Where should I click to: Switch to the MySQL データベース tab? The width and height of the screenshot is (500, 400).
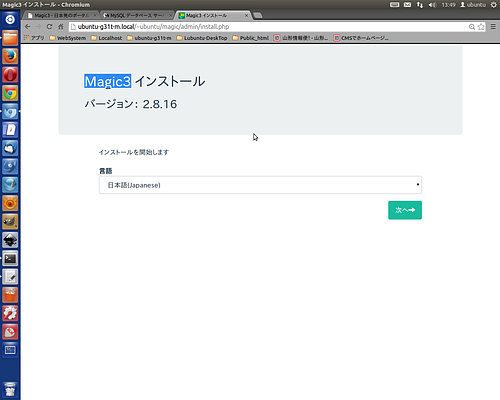pos(137,15)
